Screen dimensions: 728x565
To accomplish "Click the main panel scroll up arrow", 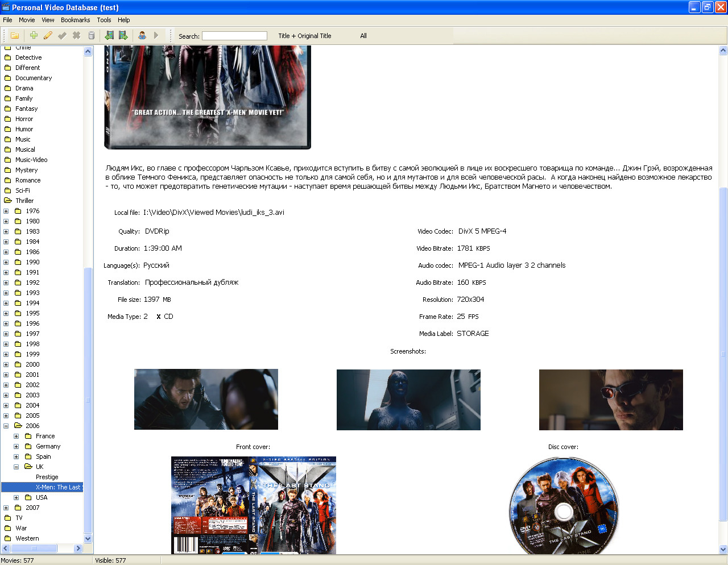I will pos(723,51).
